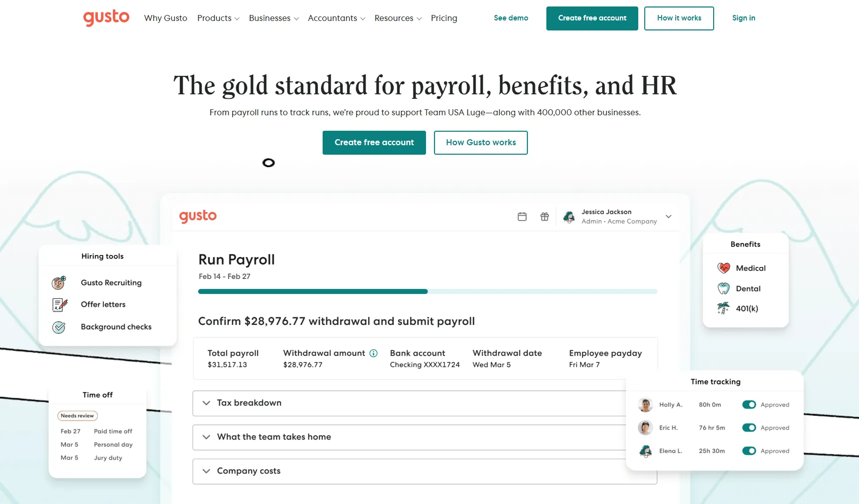
Task: Click the payroll progress bar
Action: pyautogui.click(x=428, y=291)
